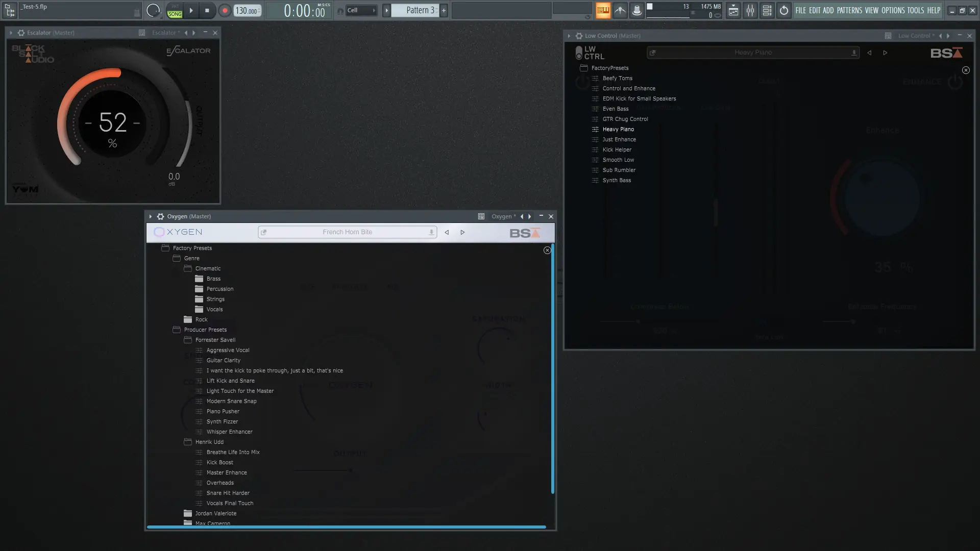Open the channel rack icon
Viewport: 980px width, 551px height.
(767, 10)
